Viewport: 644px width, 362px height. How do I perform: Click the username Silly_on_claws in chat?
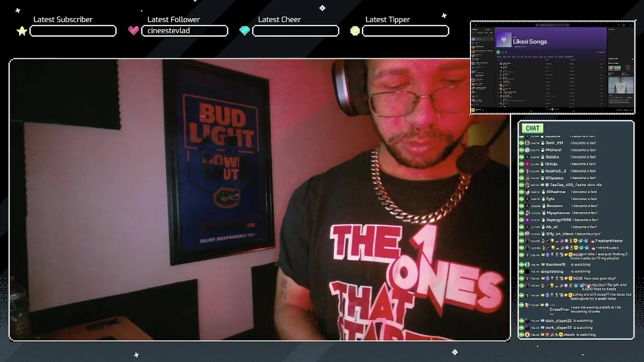pyautogui.click(x=559, y=234)
